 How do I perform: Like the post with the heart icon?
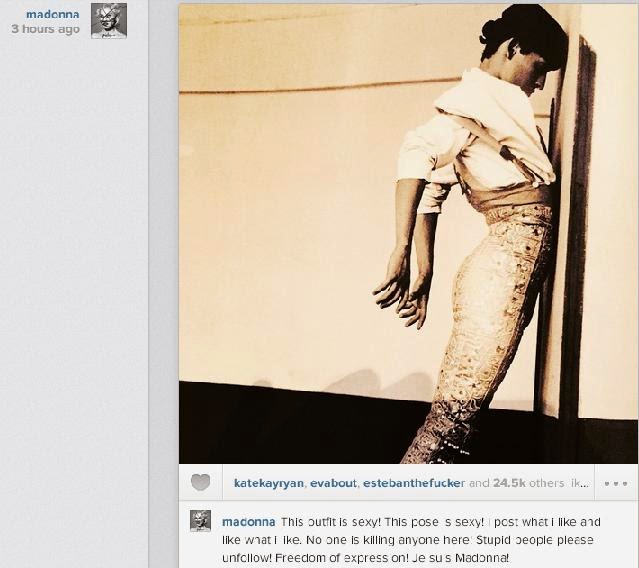tap(201, 482)
